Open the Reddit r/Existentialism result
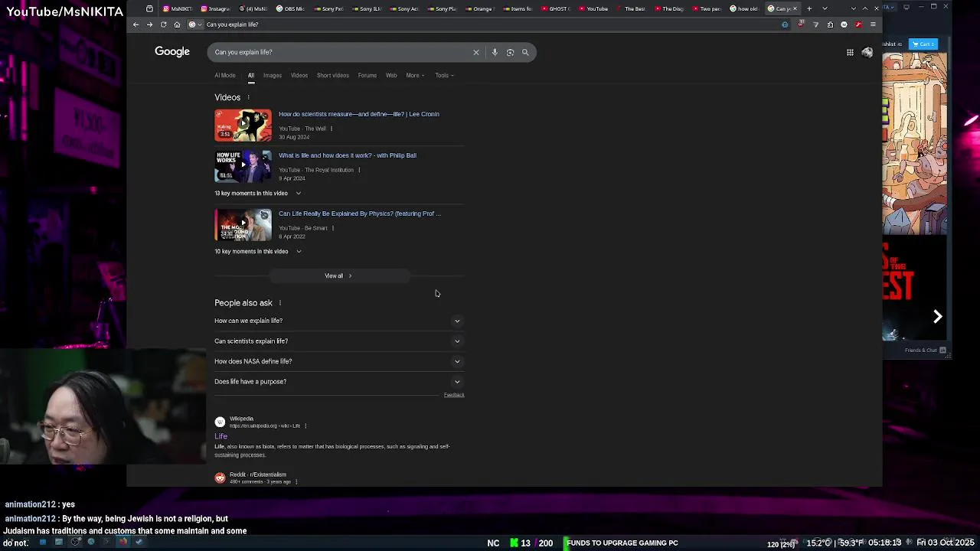 pos(258,474)
